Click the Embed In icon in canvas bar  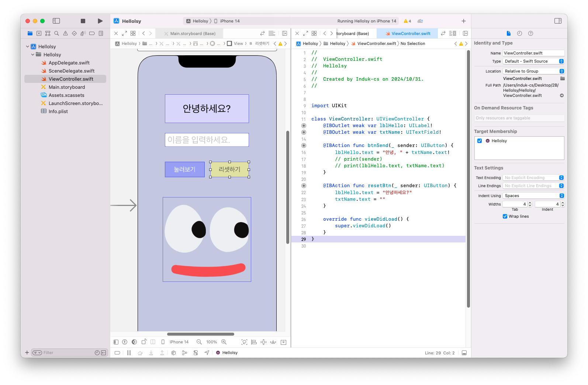tap(283, 342)
